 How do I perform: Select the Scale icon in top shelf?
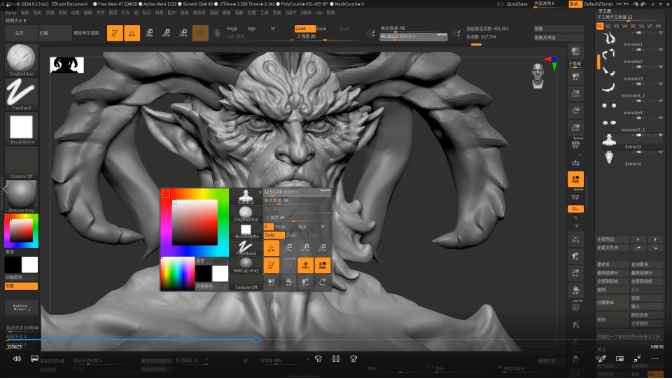tap(166, 33)
